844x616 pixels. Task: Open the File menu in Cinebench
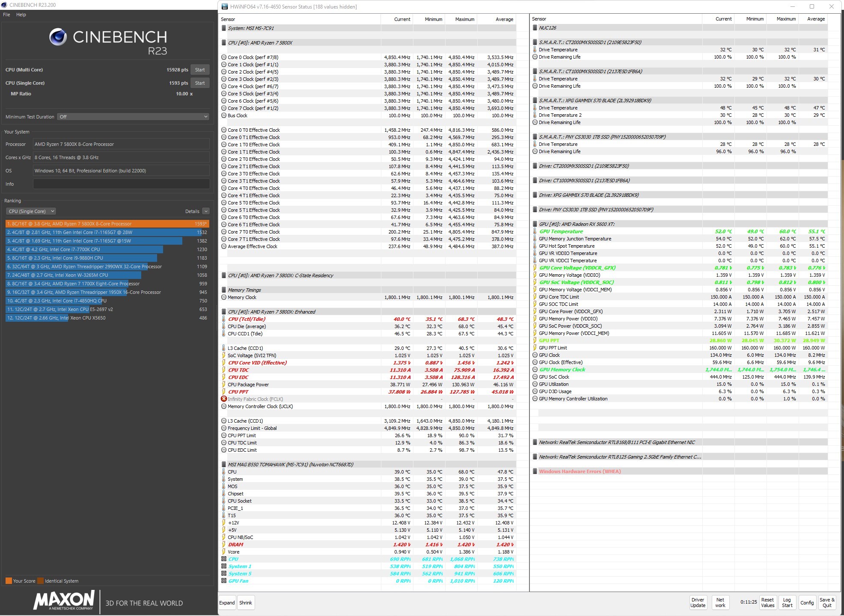coord(6,15)
